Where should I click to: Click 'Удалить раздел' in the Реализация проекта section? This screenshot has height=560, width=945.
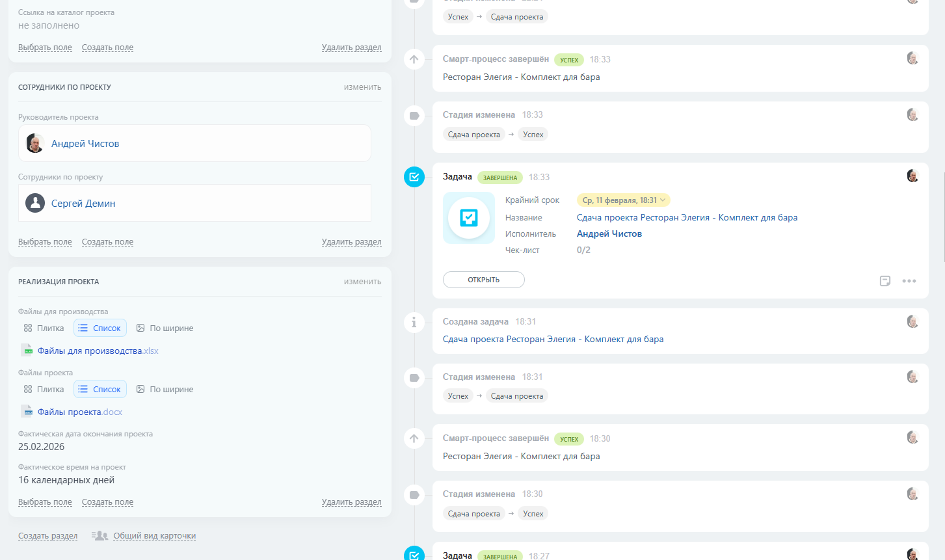point(351,502)
